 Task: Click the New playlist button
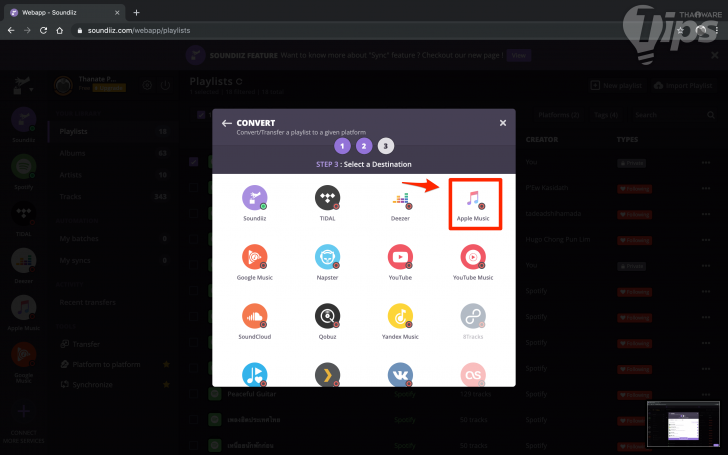[x=616, y=85]
